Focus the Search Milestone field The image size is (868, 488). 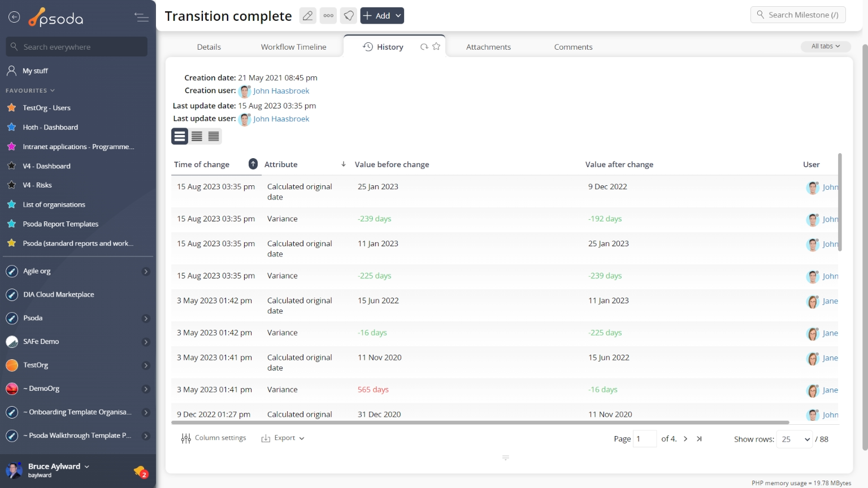[798, 15]
